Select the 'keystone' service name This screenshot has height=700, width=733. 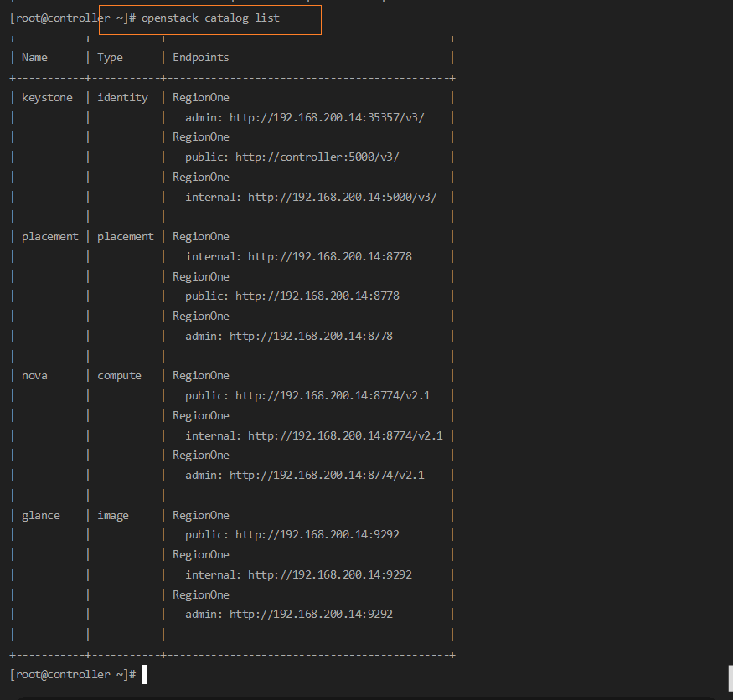[x=47, y=98]
